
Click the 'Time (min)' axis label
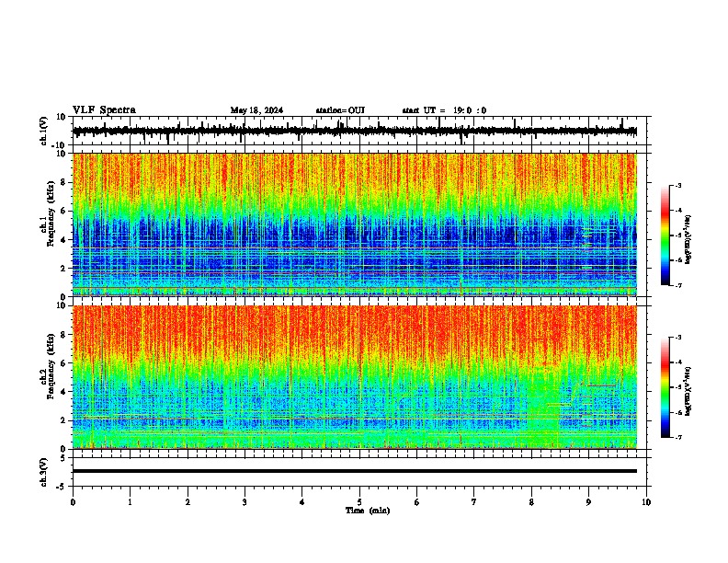(368, 511)
